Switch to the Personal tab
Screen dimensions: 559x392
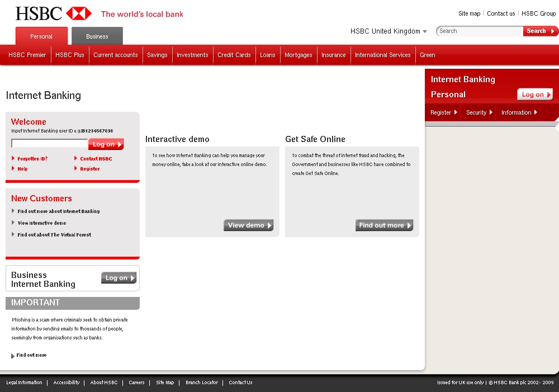(41, 36)
